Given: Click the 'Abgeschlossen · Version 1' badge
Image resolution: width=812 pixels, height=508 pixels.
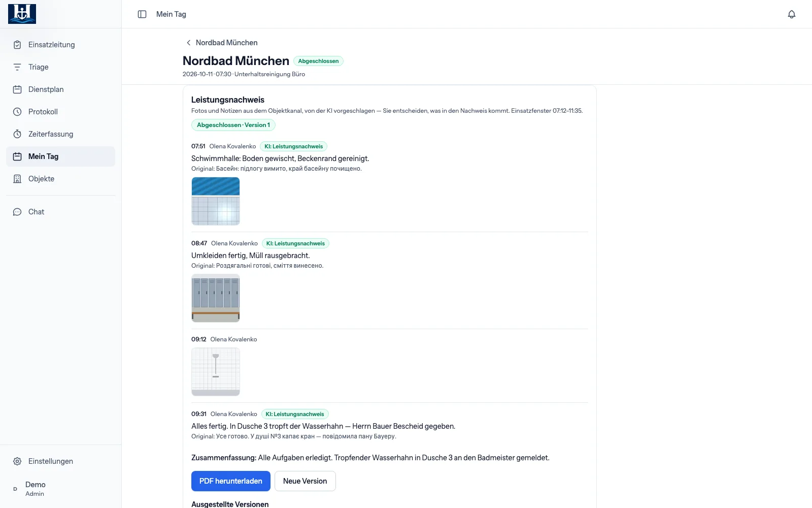Looking at the screenshot, I should (233, 125).
